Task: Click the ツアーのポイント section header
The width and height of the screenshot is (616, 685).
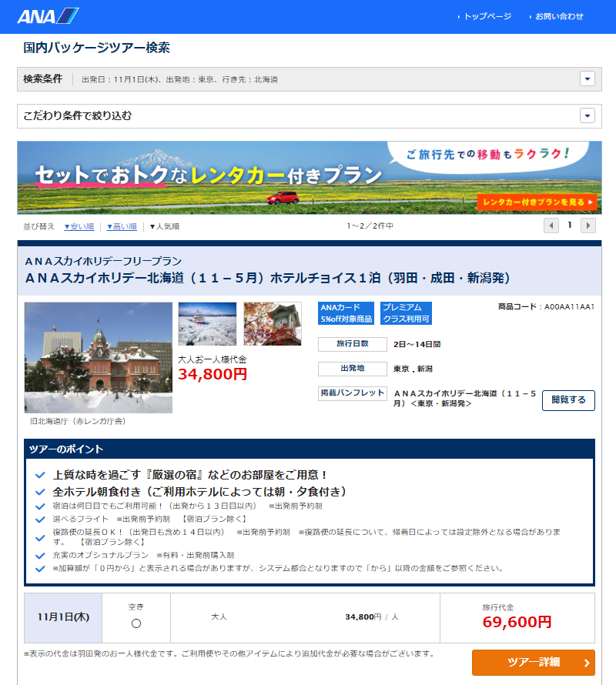Action: click(309, 449)
